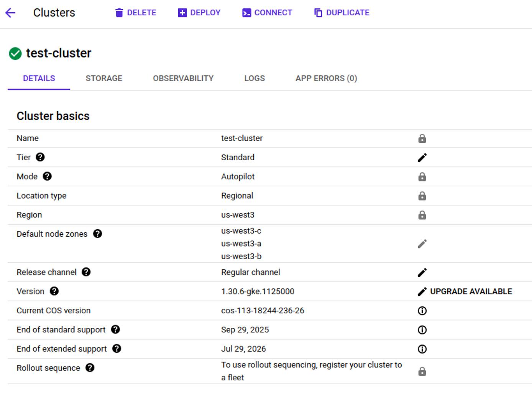This screenshot has width=532, height=395.
Task: Switch to the Storage tab
Action: (x=103, y=78)
